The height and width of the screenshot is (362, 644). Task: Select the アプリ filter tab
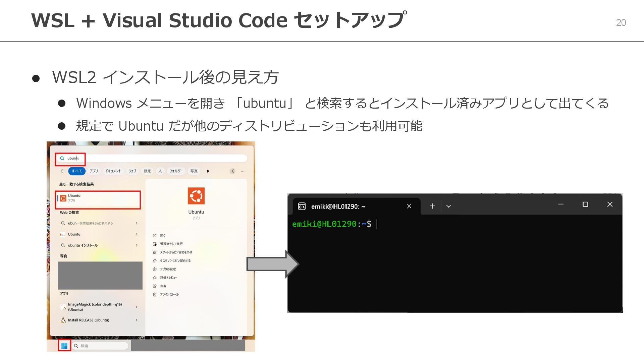(x=94, y=171)
